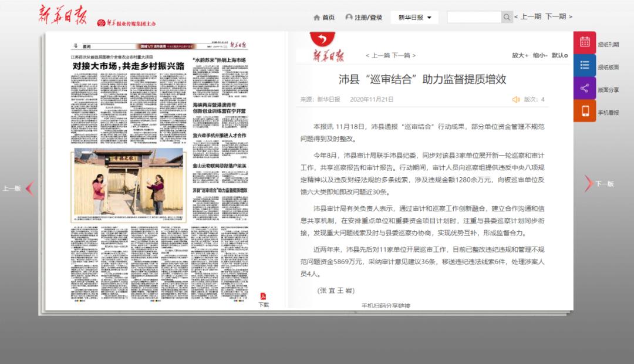Click the 下一版 label on right edge
The image size is (634, 364).
click(x=605, y=184)
